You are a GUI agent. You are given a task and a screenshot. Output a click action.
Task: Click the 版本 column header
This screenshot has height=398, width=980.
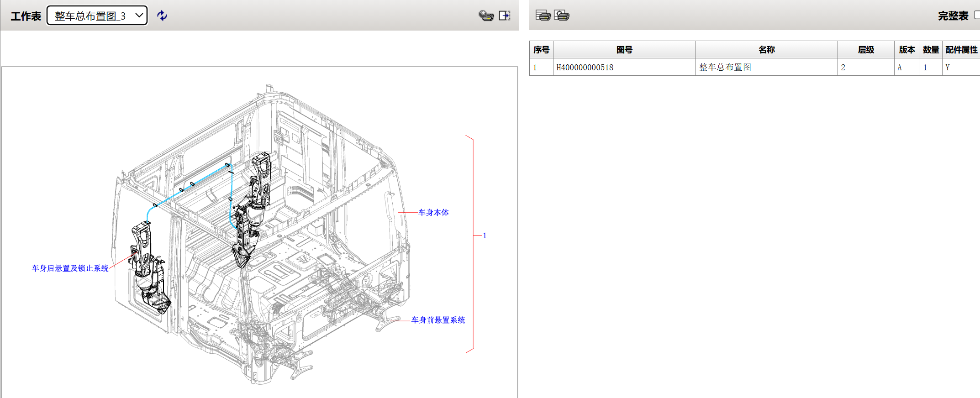tap(907, 50)
